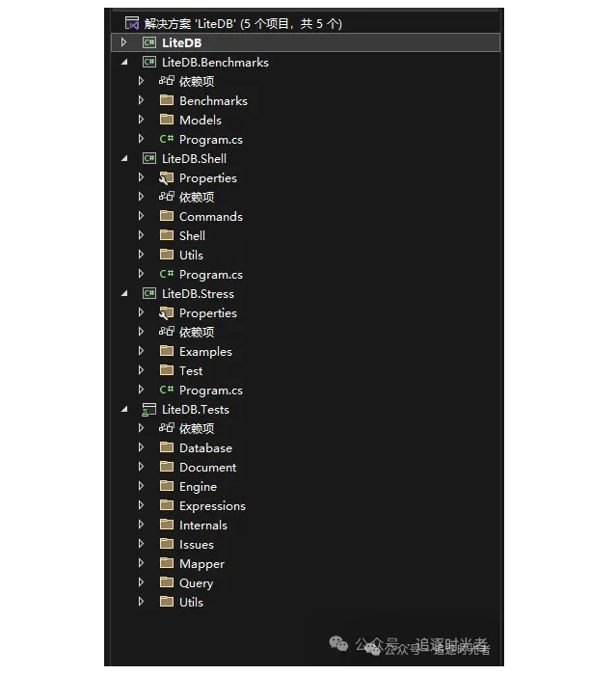The width and height of the screenshot is (616, 675).
Task: Select Program.cs under LiteDB.Shell
Action: (210, 274)
